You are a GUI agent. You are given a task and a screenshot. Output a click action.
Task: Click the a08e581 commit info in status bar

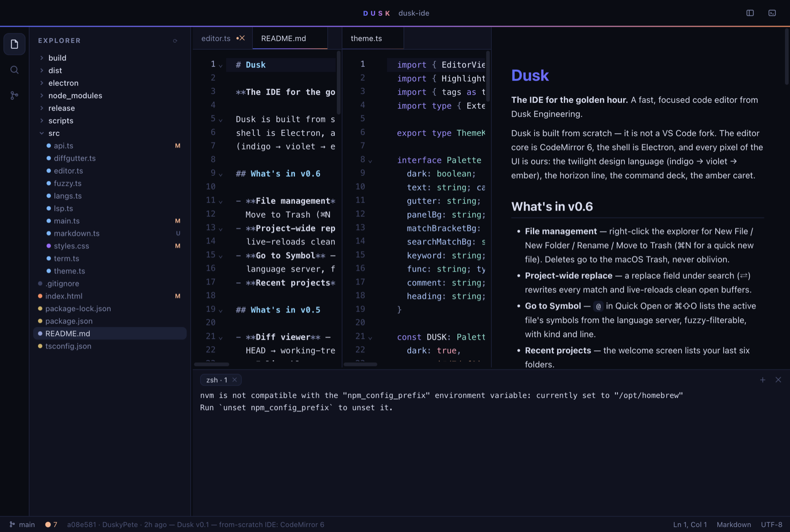(x=196, y=525)
